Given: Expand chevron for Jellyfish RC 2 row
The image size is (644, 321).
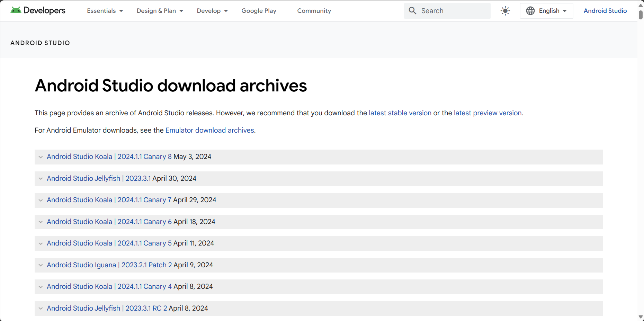Looking at the screenshot, I should [x=41, y=309].
